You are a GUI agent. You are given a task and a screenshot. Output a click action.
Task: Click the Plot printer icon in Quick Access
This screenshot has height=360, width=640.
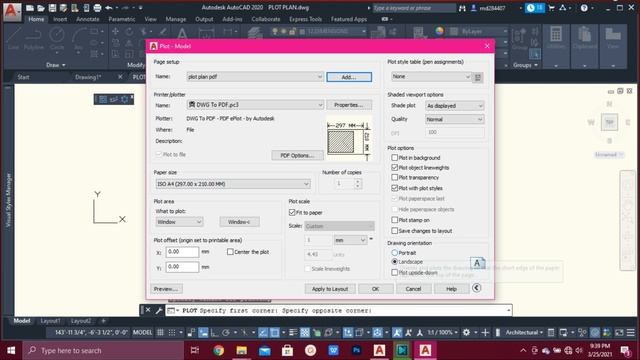pyautogui.click(x=97, y=8)
